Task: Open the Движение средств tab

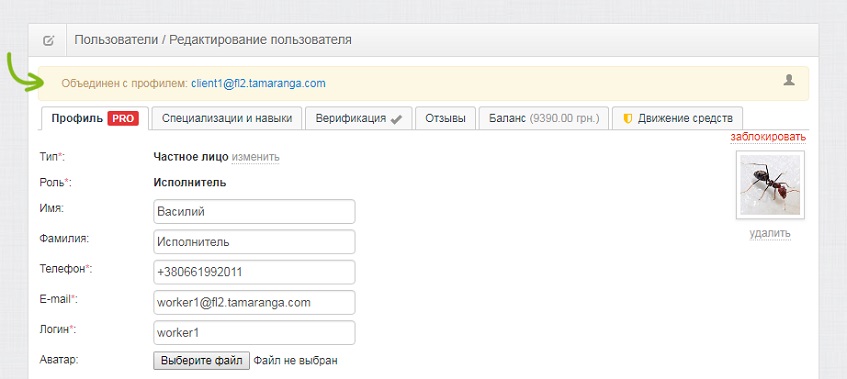Action: point(677,119)
